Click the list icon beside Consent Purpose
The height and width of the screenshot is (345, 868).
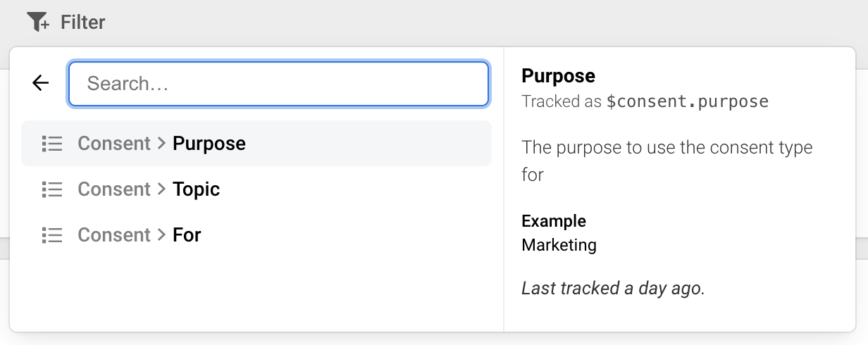click(x=52, y=144)
